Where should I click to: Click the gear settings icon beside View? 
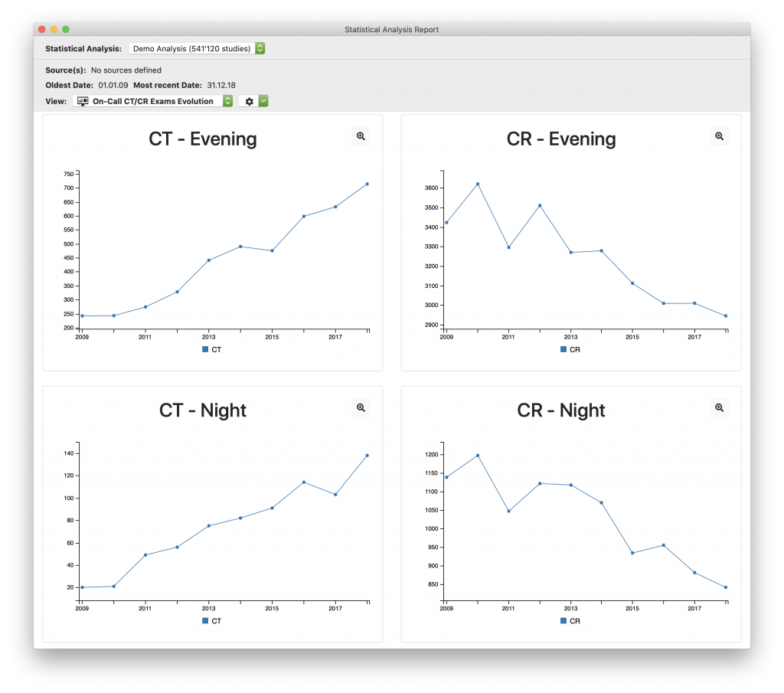[249, 101]
